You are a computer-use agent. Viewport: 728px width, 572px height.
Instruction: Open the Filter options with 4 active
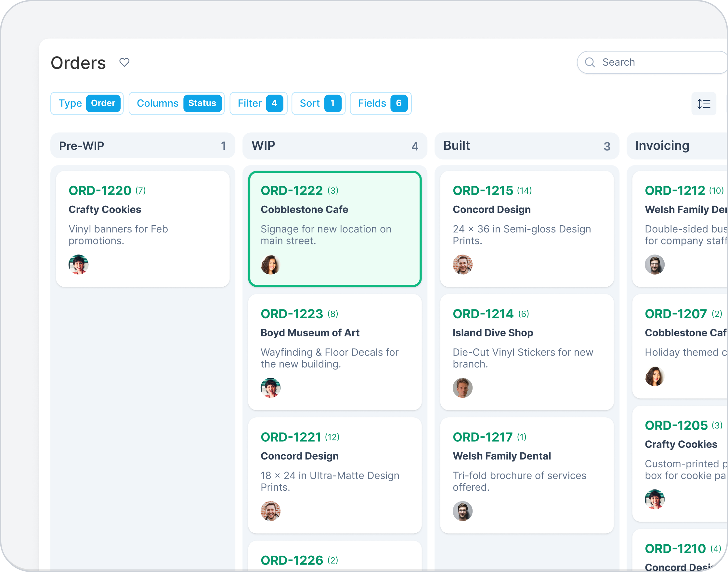(258, 103)
